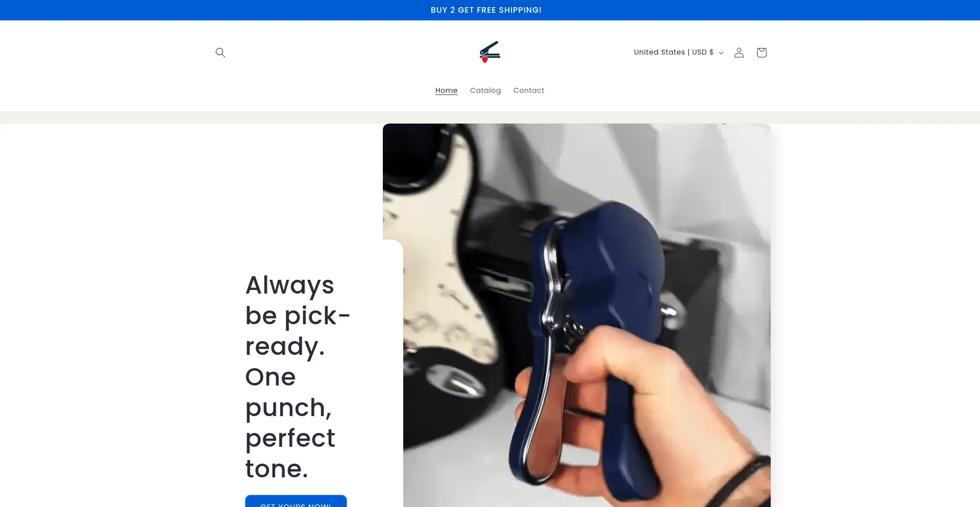Open the account login person icon
Viewport: 980px width, 507px height.
(739, 53)
